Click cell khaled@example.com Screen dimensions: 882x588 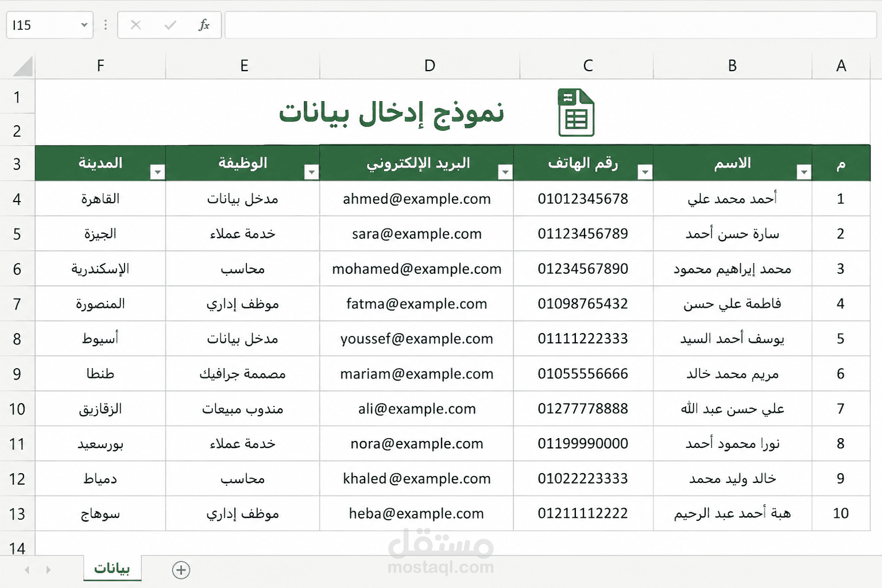417,479
